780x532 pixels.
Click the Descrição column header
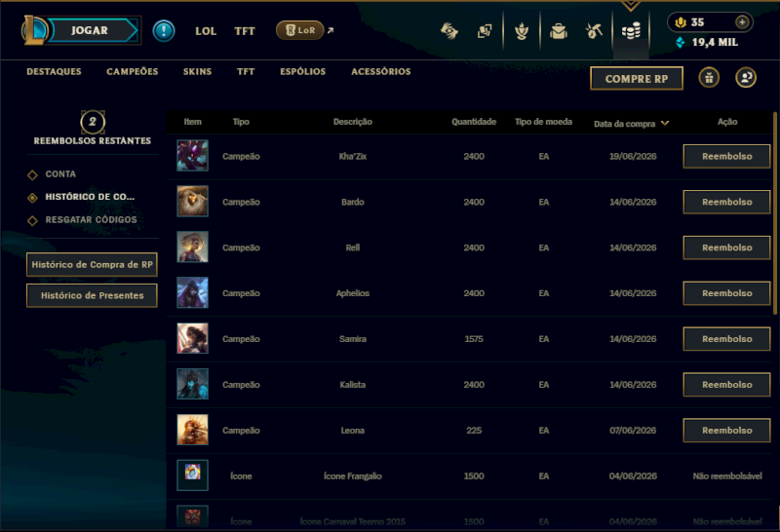(353, 122)
